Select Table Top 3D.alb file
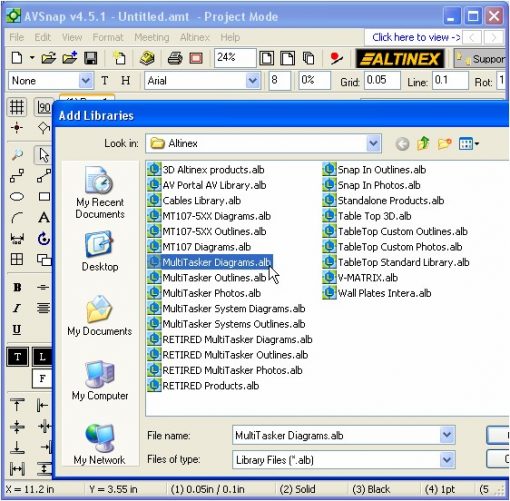This screenshot has height=501, width=510. 367,216
